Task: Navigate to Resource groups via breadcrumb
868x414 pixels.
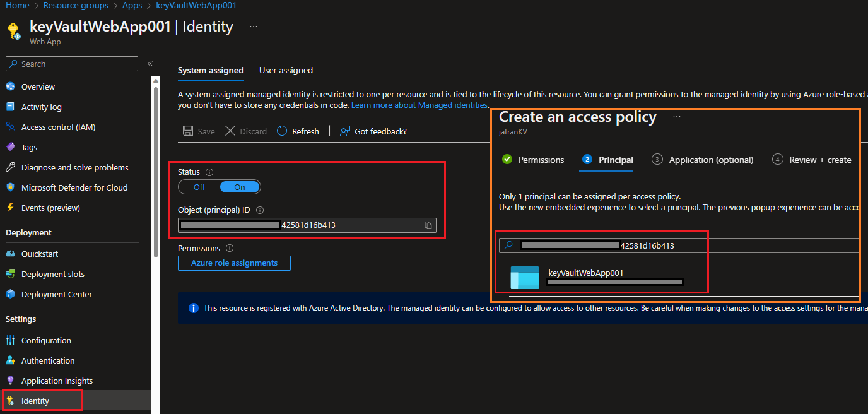Action: point(76,5)
